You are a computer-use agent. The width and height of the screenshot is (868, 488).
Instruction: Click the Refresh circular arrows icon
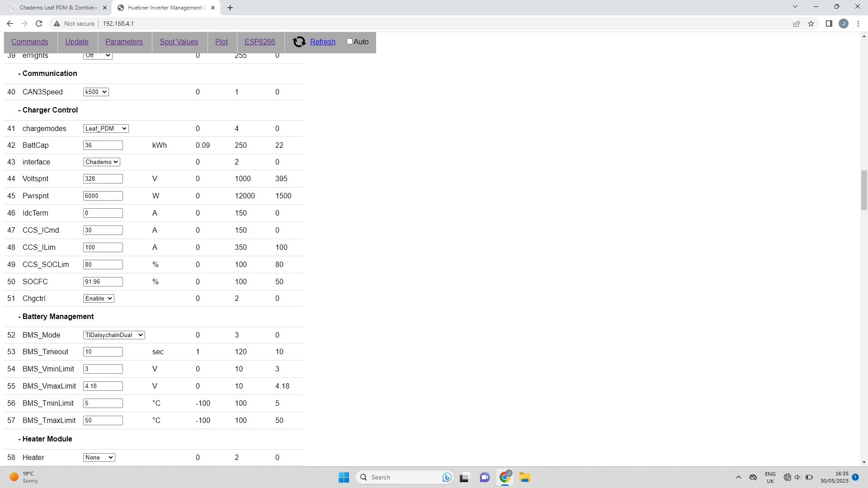(299, 42)
